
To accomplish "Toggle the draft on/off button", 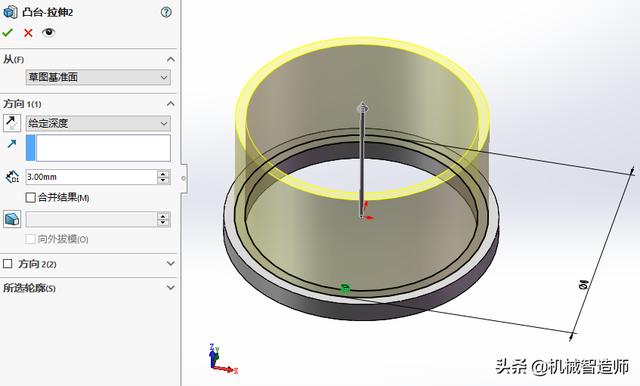I will click(12, 219).
